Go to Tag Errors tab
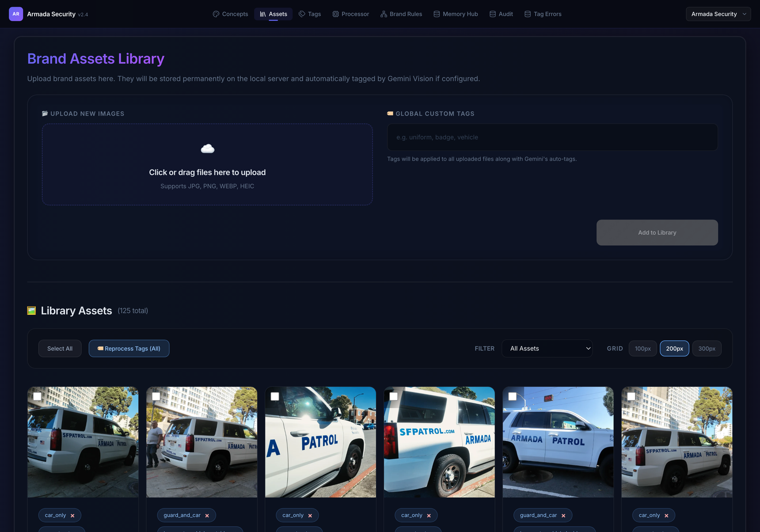The height and width of the screenshot is (532, 760). pyautogui.click(x=543, y=14)
